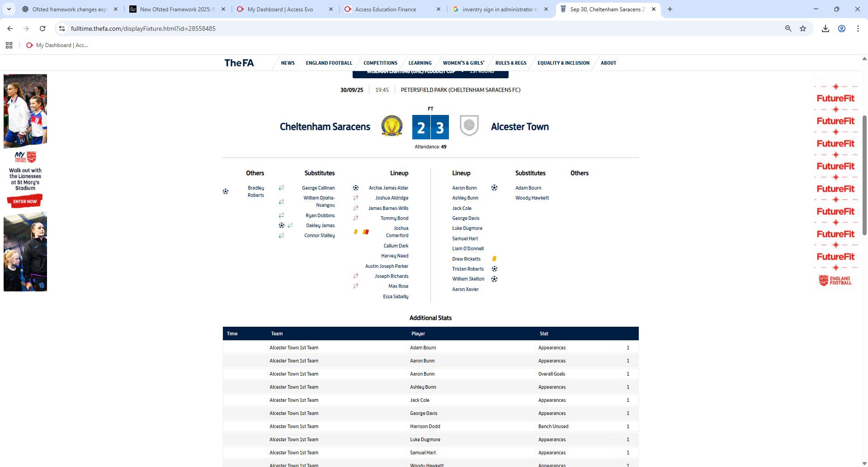Viewport: 868px width, 467px height.
Task: Open Chrome three-dot menu
Action: pos(858,29)
